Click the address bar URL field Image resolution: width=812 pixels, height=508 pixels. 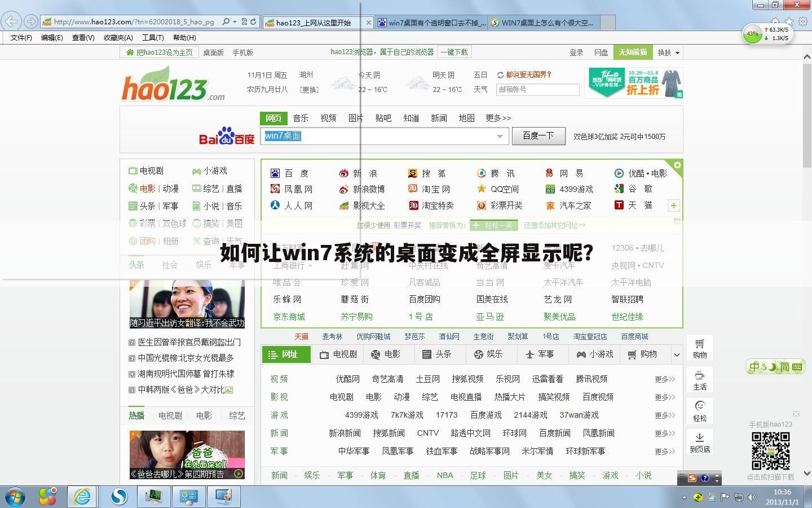point(134,22)
